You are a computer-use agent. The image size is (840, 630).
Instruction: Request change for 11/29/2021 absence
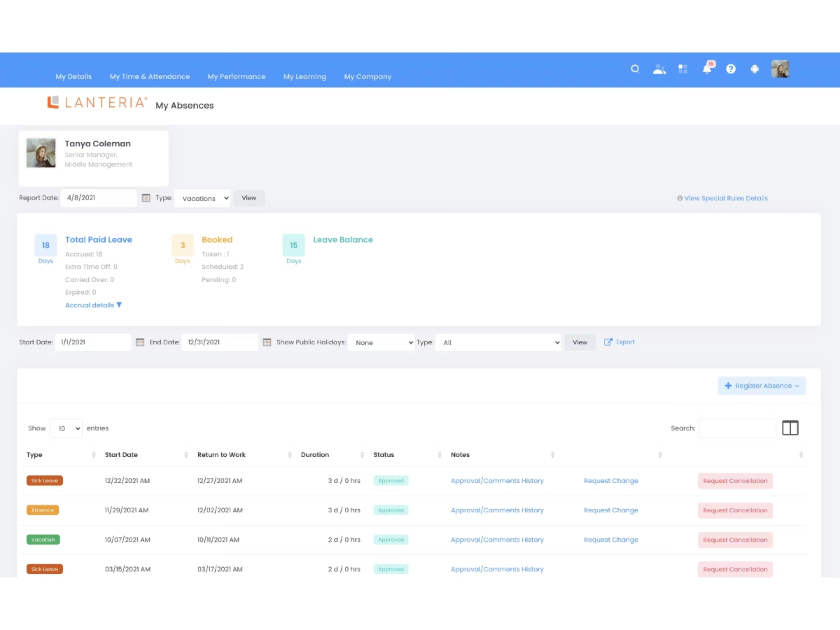coord(611,510)
